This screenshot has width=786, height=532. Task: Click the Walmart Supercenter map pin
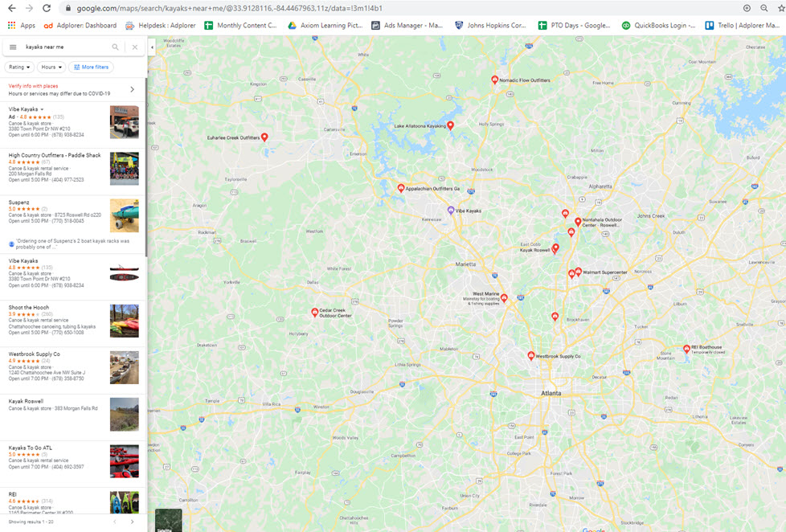click(x=578, y=272)
